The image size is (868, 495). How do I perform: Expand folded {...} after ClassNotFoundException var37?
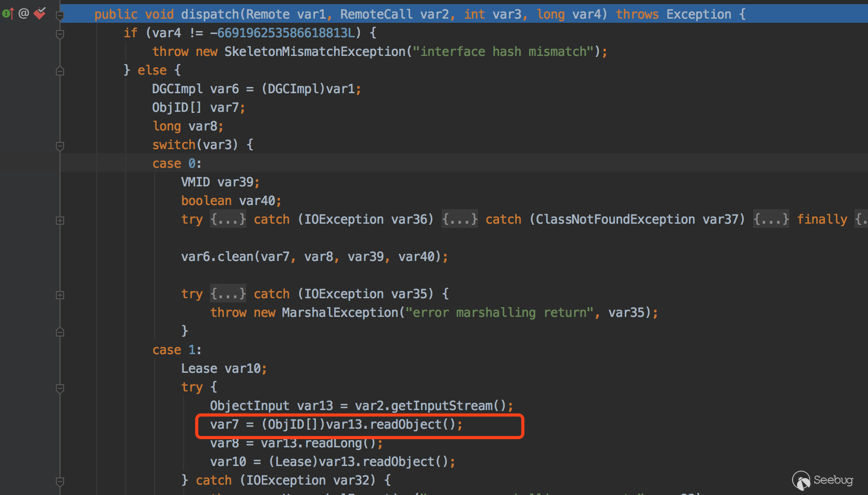pyautogui.click(x=771, y=220)
